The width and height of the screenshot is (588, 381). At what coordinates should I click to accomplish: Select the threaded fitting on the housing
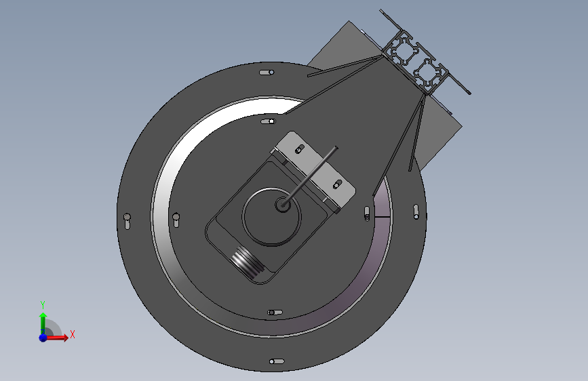[248, 263]
